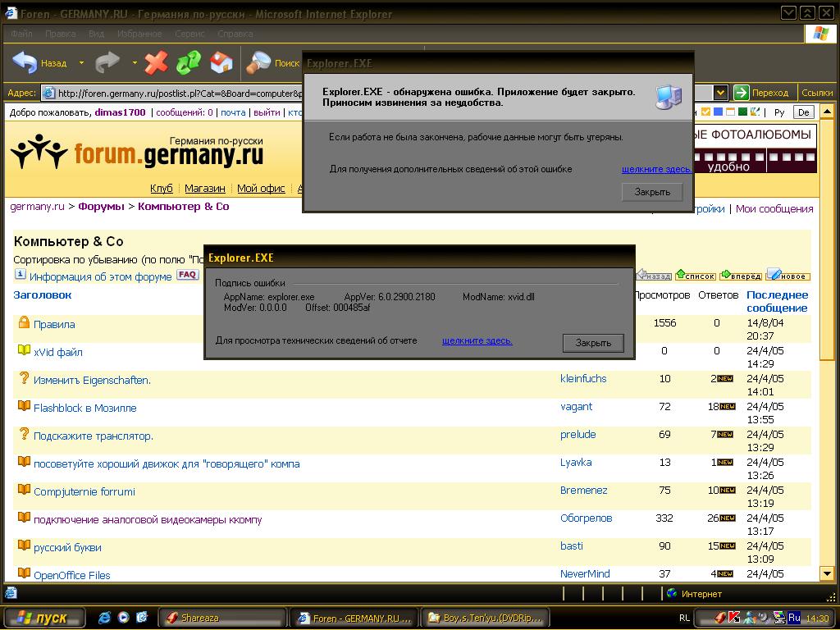
Task: Click the page scrollbar up arrow
Action: tap(827, 112)
